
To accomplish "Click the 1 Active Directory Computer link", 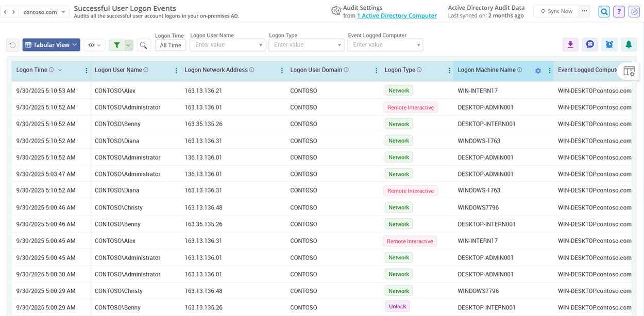I will point(397,15).
